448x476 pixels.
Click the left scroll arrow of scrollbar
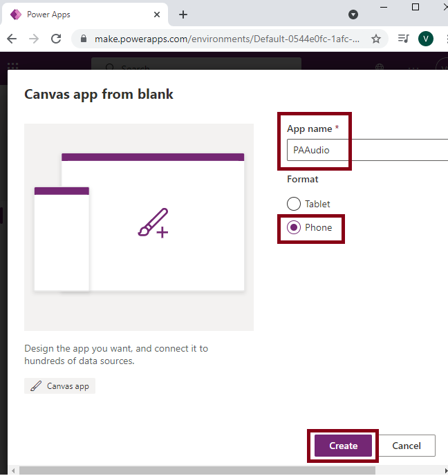[13, 471]
